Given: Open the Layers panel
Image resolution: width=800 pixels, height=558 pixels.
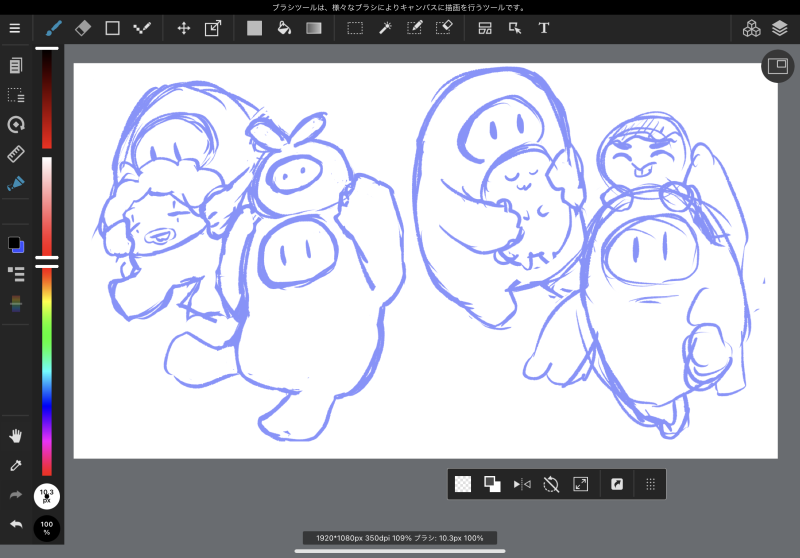Looking at the screenshot, I should pos(780,28).
